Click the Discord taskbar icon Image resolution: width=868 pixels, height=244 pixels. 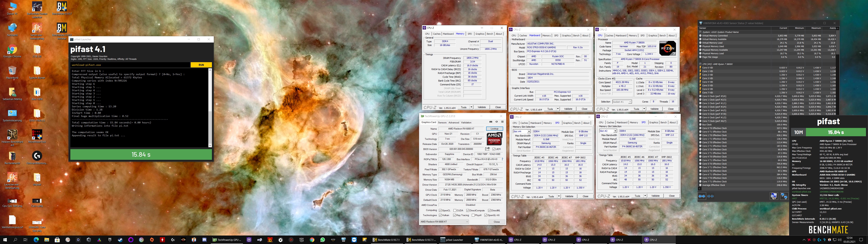(204, 240)
